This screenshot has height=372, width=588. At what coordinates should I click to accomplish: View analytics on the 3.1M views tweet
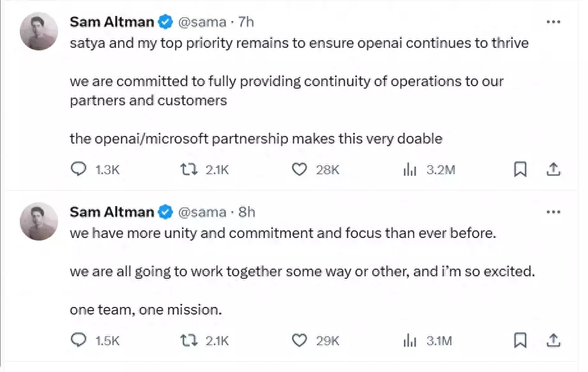[409, 341]
